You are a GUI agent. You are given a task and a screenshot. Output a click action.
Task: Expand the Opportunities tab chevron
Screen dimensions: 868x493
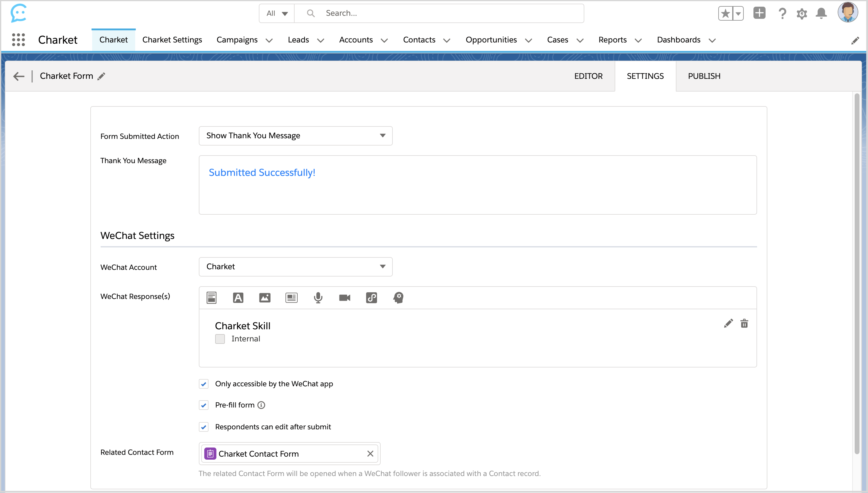point(529,40)
